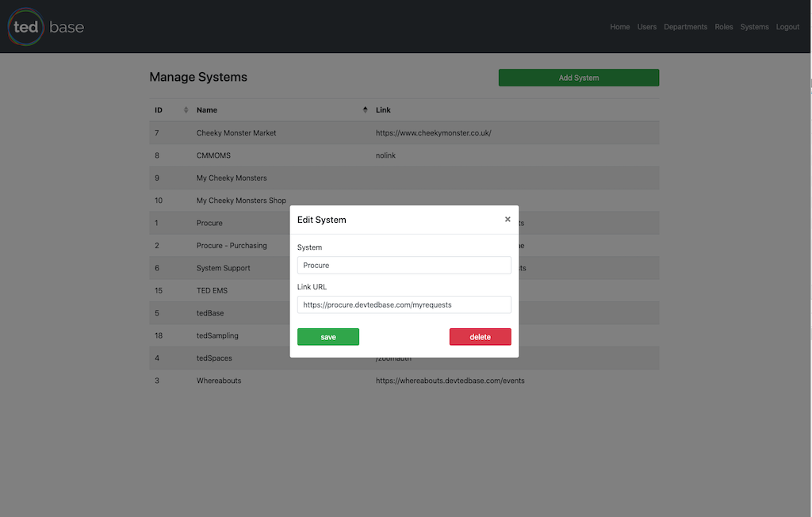This screenshot has width=812, height=517.
Task: Click the Link column header
Action: pyautogui.click(x=383, y=110)
